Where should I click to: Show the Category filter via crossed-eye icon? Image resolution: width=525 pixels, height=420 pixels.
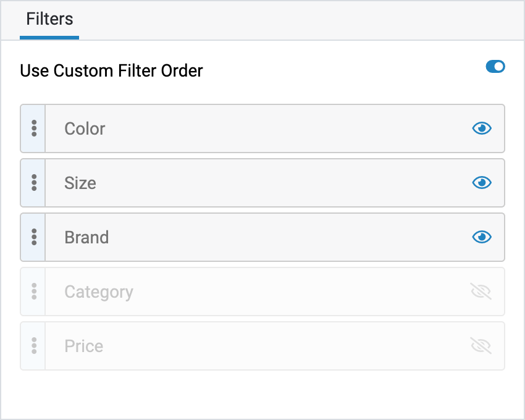(x=481, y=292)
